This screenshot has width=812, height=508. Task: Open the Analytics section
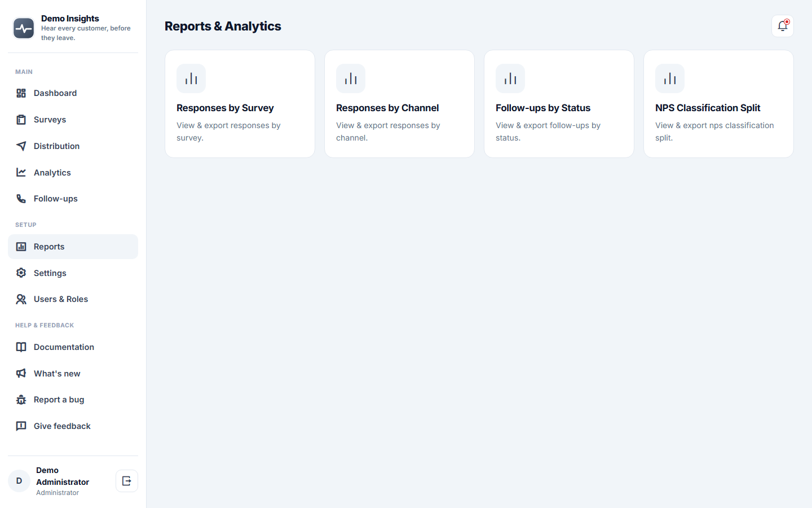tap(73, 173)
